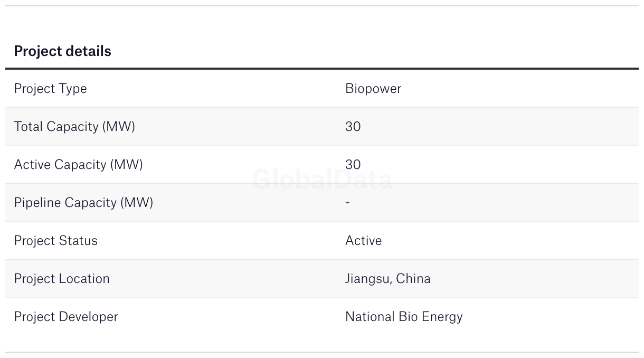The width and height of the screenshot is (644, 358).
Task: Select the Project Developer label
Action: [66, 317]
